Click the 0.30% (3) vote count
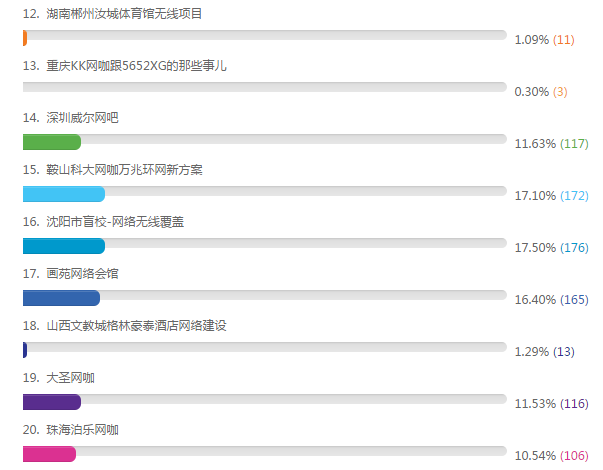Image resolution: width=603 pixels, height=470 pixels. pos(541,92)
